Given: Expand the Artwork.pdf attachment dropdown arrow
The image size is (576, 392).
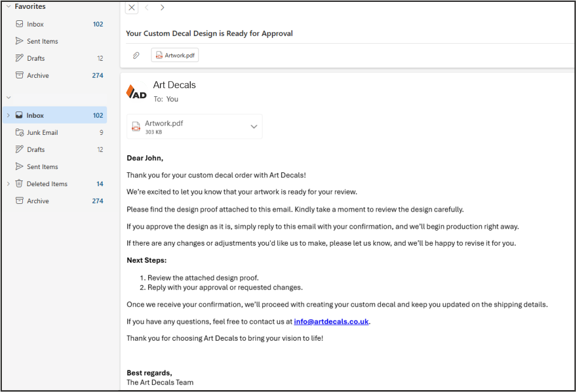Looking at the screenshot, I should [x=253, y=127].
